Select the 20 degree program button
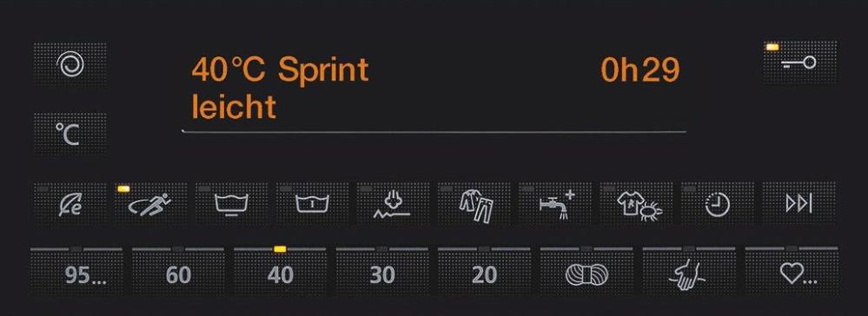The image size is (868, 316). click(484, 271)
